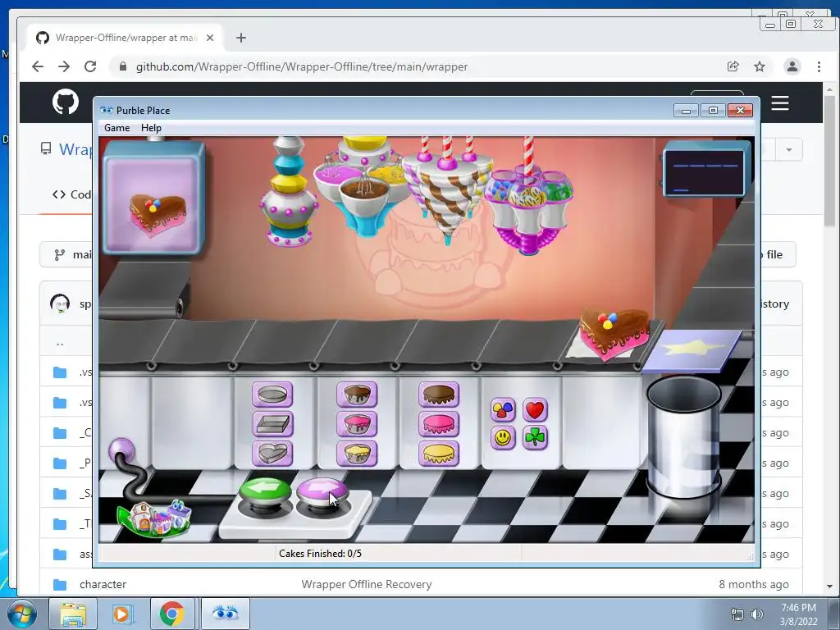The image size is (840, 630).
Task: Minimize the Purble Place window
Action: pyautogui.click(x=686, y=111)
